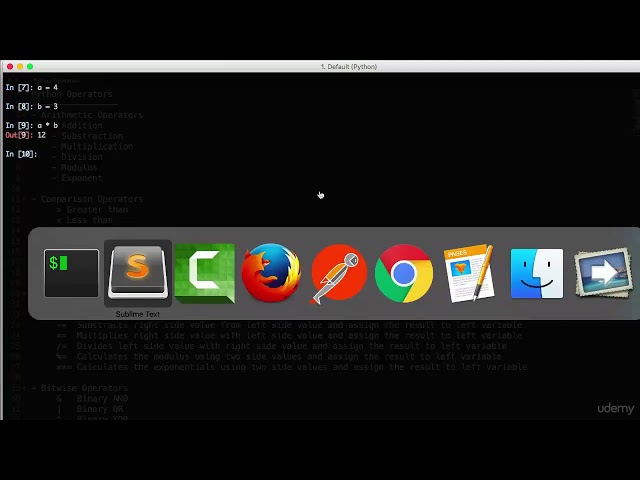Choose the Camtasia icon in app switcher
Screen dimensions: 640x480
[x=204, y=273]
